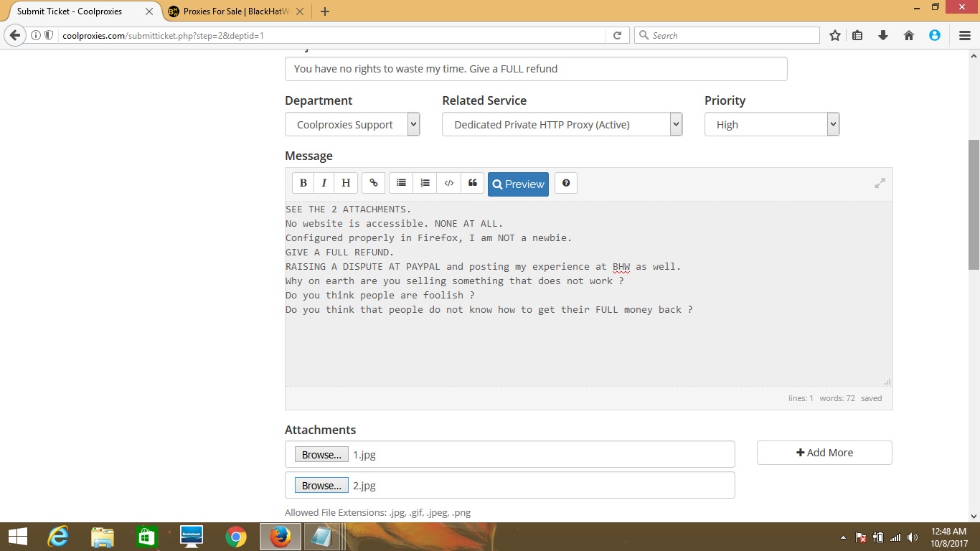Insert a numbered ordered list

point(425,184)
